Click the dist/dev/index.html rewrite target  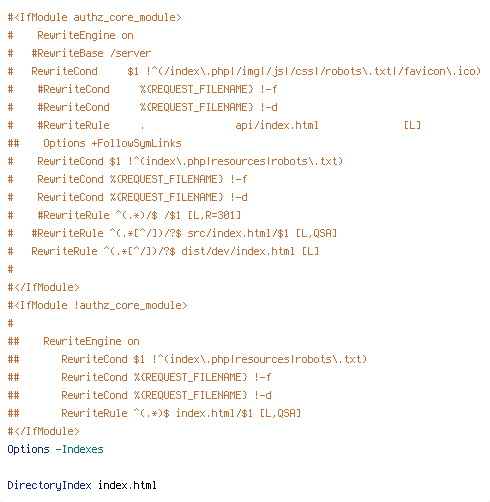(238, 251)
